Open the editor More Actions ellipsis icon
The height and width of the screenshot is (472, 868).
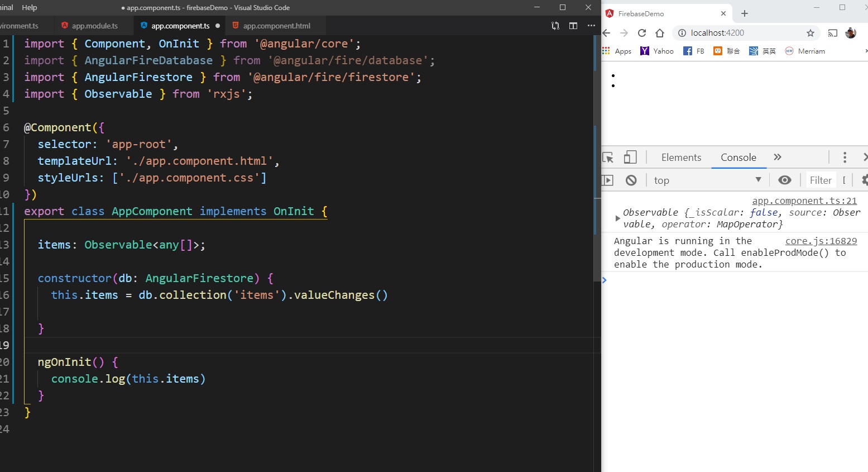point(591,26)
